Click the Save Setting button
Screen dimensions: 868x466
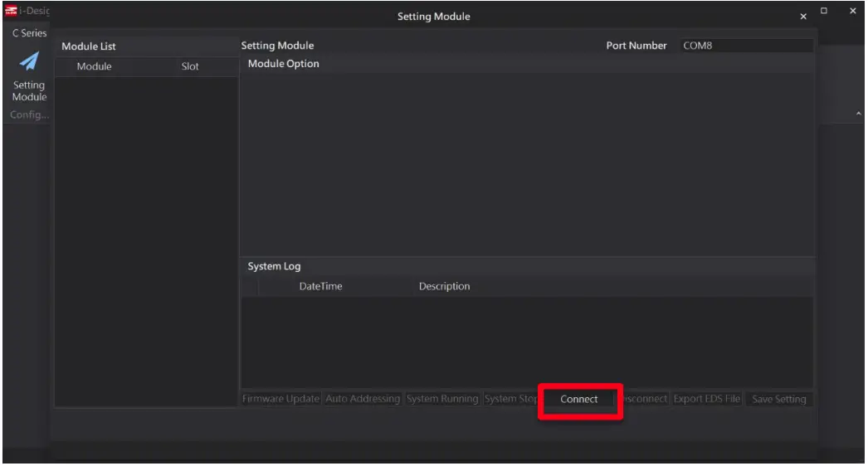pyautogui.click(x=778, y=399)
